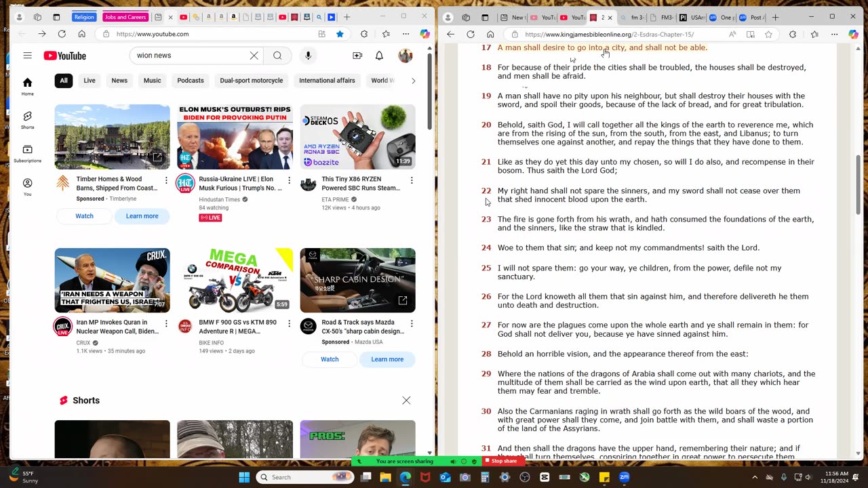Open Settings and more in Bible window
The height and width of the screenshot is (488, 868).
(835, 34)
